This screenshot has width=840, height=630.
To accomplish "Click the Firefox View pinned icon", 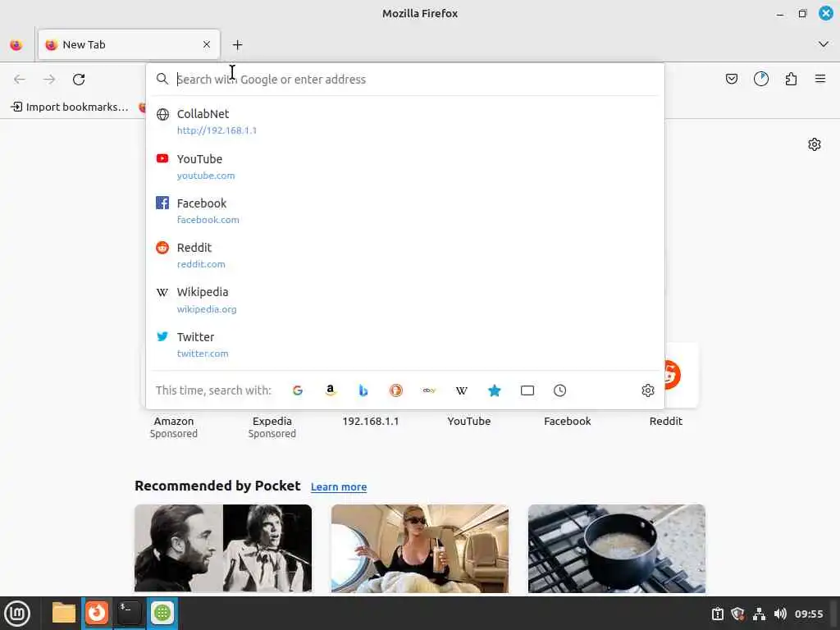I will coord(16,45).
